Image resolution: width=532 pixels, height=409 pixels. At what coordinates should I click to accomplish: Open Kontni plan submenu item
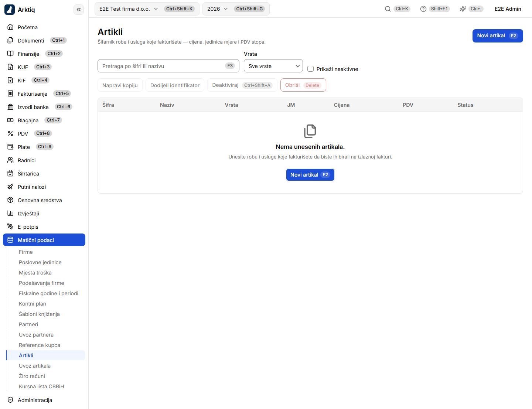click(46, 303)
